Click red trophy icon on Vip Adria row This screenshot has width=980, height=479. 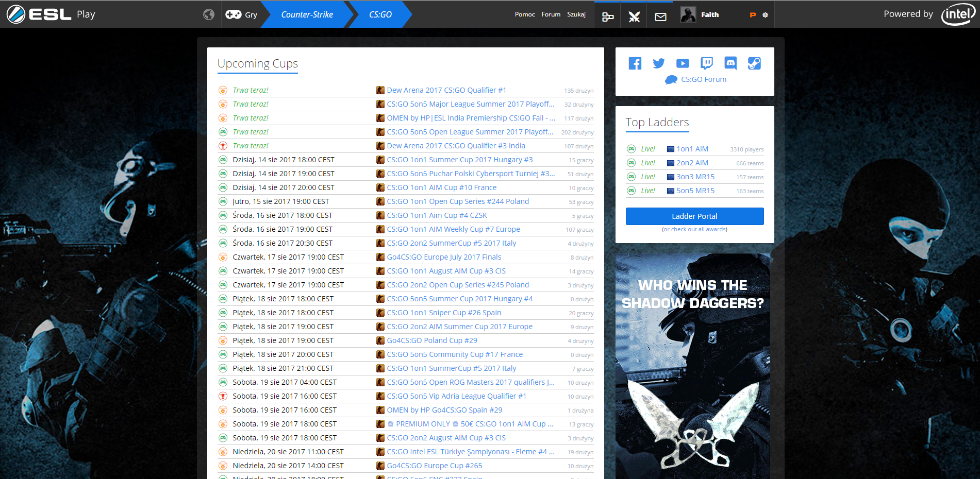tap(223, 396)
